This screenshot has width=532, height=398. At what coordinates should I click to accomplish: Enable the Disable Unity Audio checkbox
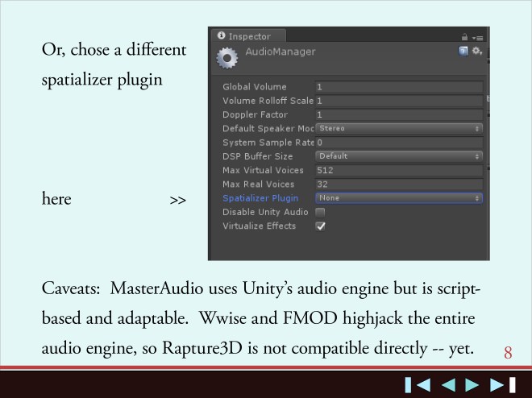coord(320,212)
